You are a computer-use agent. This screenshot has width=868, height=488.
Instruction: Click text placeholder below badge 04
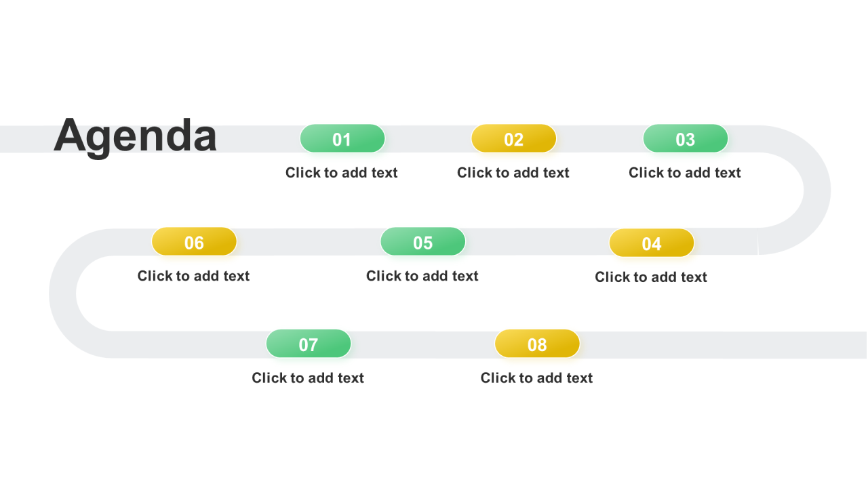pyautogui.click(x=651, y=277)
